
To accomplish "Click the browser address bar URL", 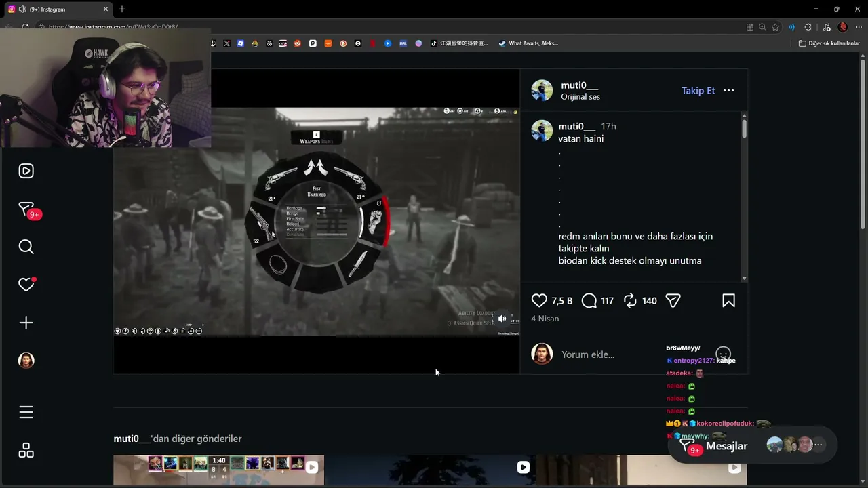I will point(113,27).
